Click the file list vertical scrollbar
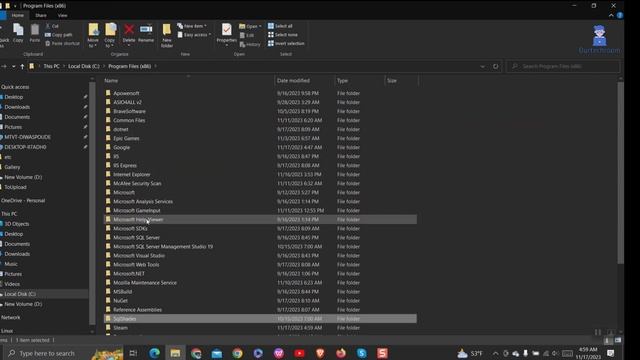The image size is (640, 360). tap(620, 173)
